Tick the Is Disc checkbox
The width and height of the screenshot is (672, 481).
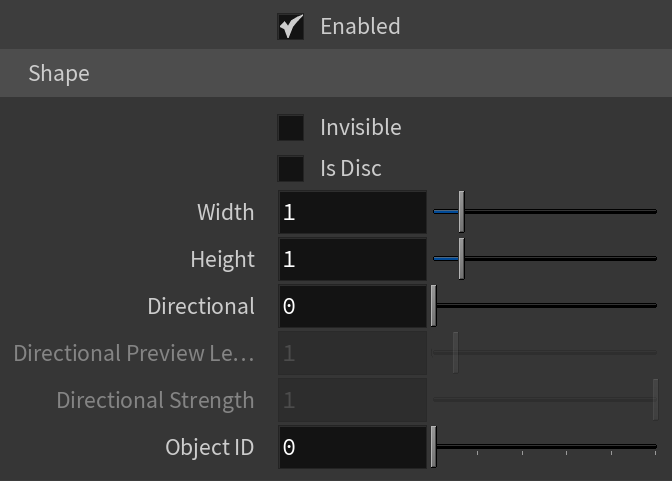click(291, 168)
